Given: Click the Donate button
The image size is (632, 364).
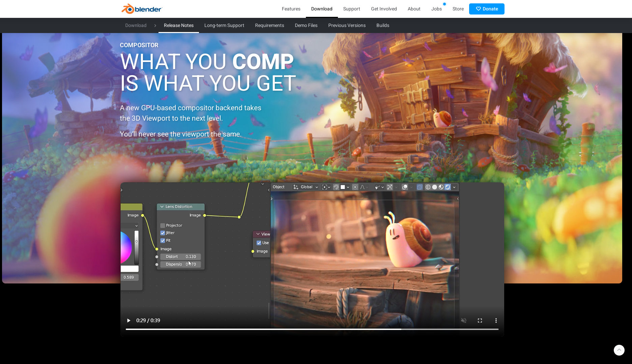Looking at the screenshot, I should (x=487, y=9).
